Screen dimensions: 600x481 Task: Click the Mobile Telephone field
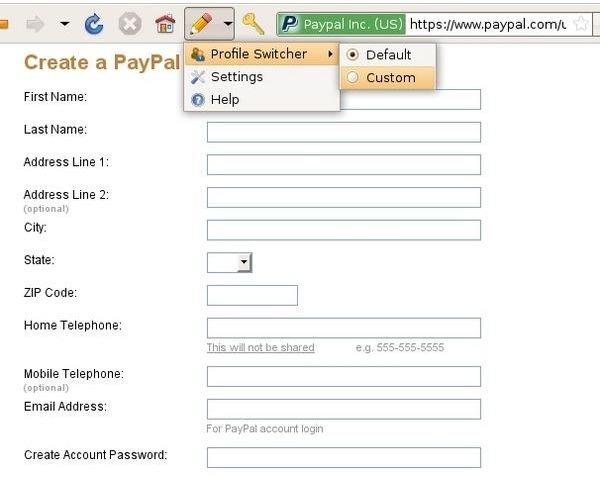(x=344, y=377)
